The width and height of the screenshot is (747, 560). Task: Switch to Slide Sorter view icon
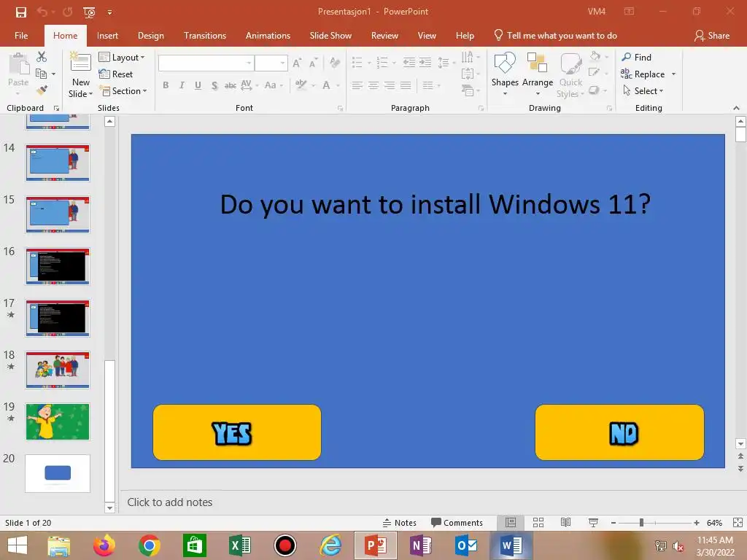[x=538, y=523]
